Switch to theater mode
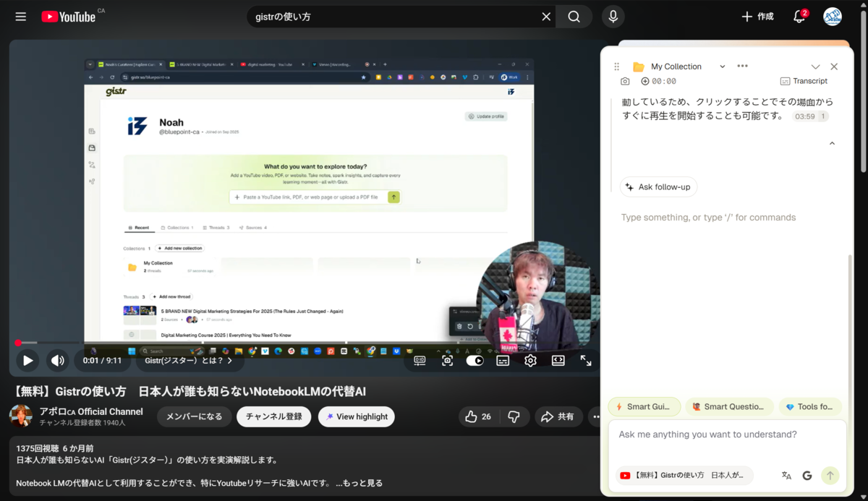 click(x=558, y=360)
